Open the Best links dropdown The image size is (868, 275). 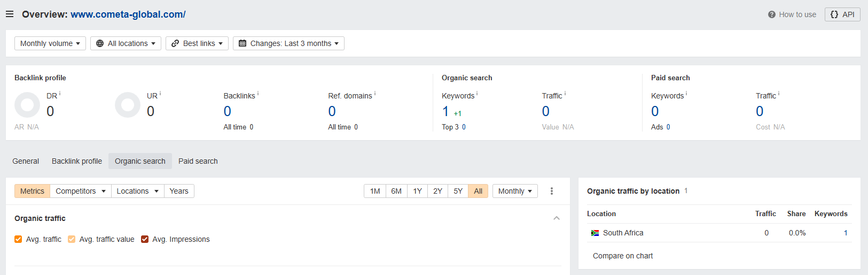197,43
